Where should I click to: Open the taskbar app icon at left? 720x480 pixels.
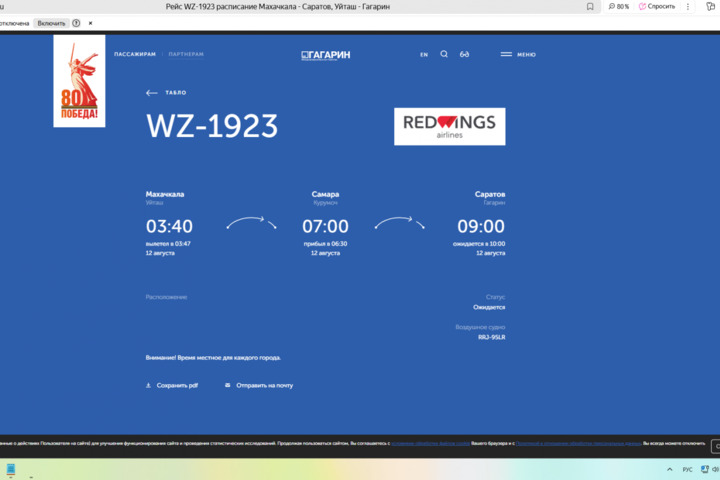11,469
